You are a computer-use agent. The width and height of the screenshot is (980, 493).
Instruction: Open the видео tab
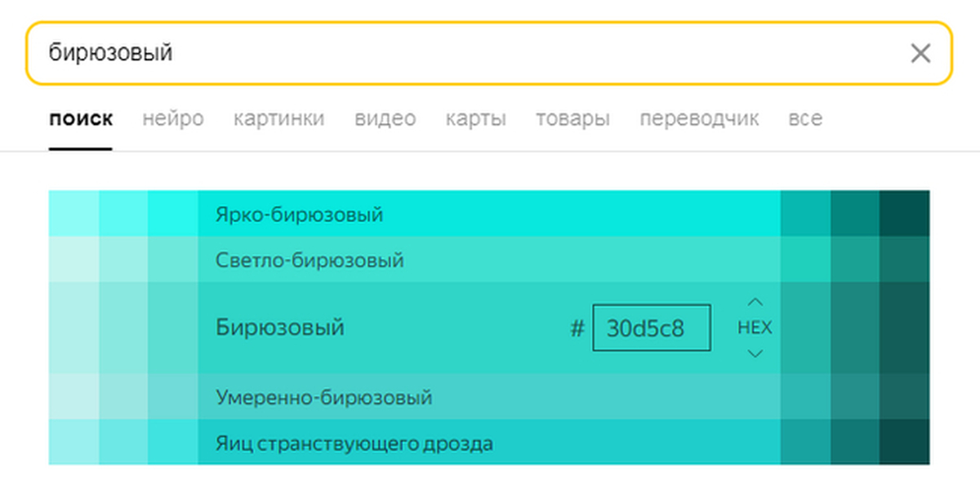(385, 119)
